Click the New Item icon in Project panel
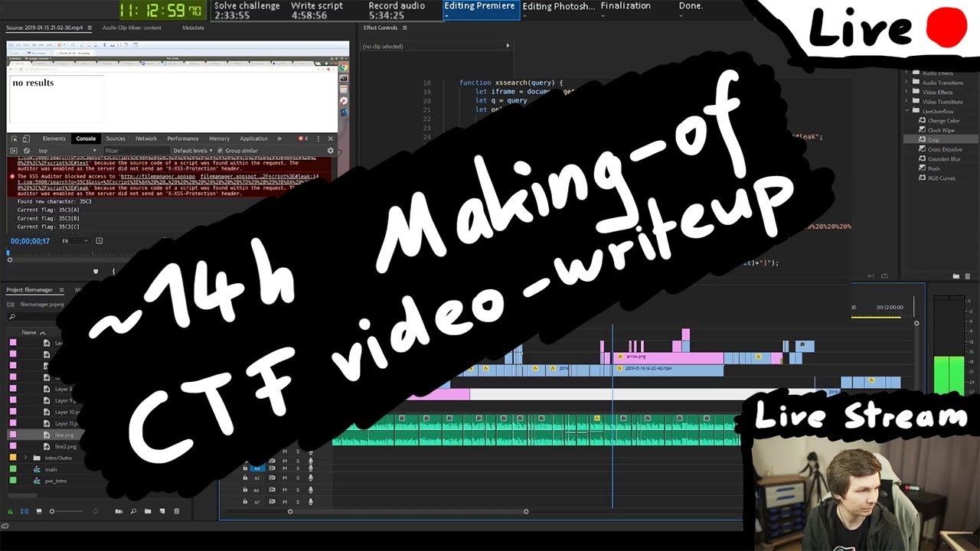Screen dimensions: 980x551 click(162, 510)
